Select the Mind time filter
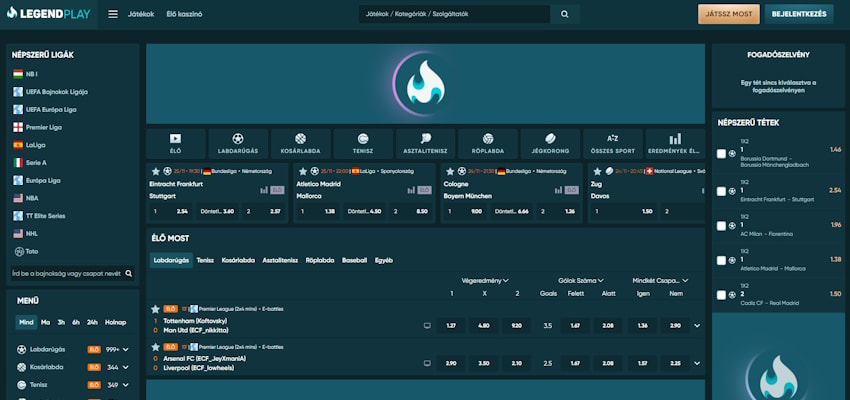Viewport: 850px width, 400px height. click(26, 322)
